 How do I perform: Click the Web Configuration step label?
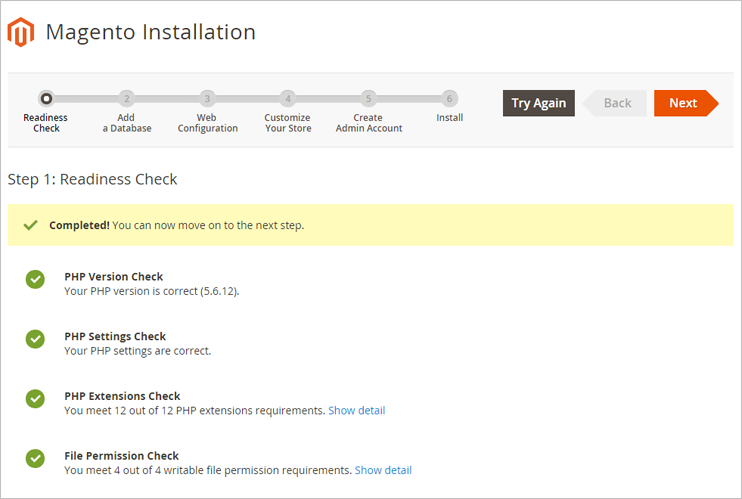[x=207, y=123]
